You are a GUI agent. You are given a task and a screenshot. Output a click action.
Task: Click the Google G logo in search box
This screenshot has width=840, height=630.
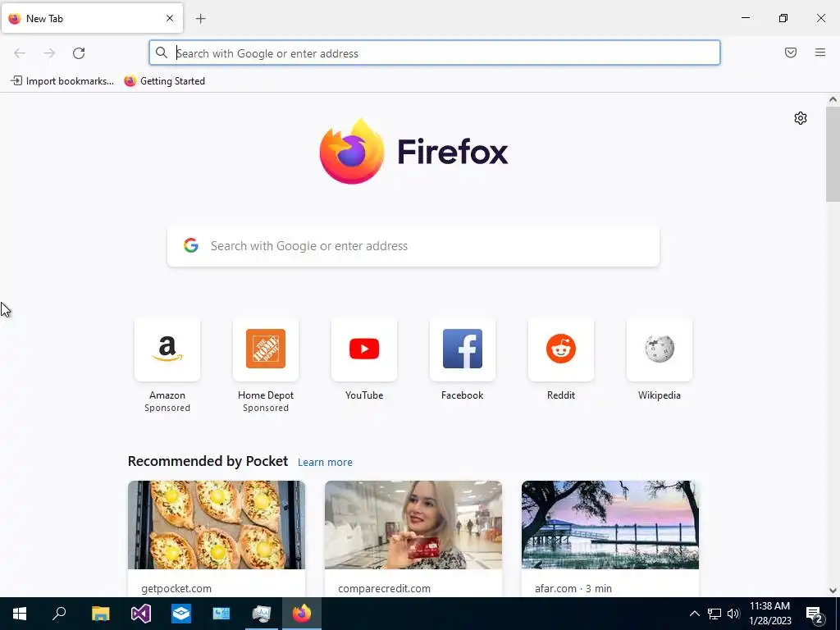tap(191, 245)
